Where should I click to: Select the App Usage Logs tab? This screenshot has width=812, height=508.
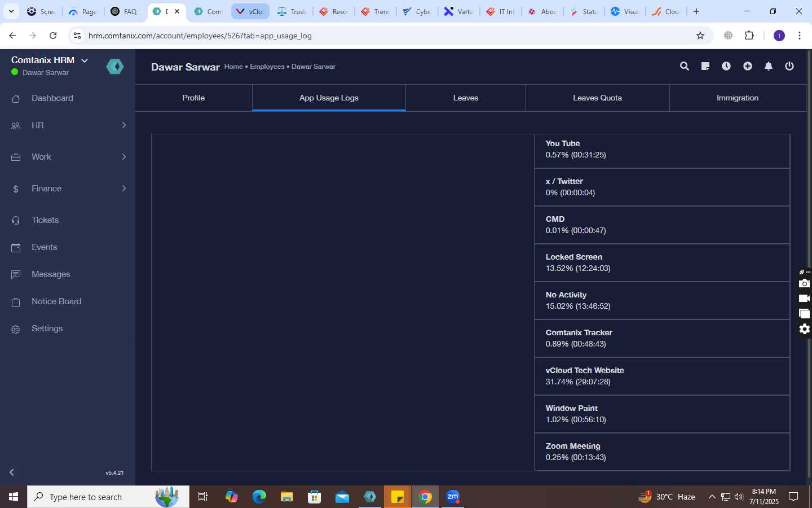[329, 98]
